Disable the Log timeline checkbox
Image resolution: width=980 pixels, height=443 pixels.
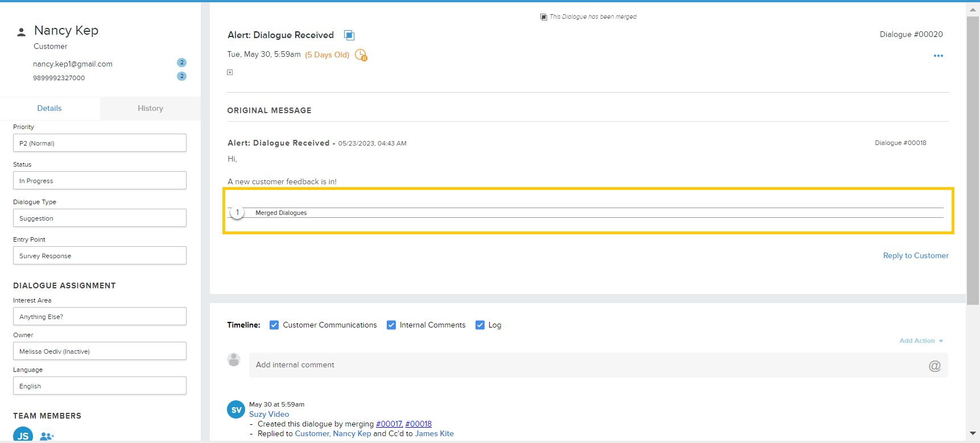[480, 325]
